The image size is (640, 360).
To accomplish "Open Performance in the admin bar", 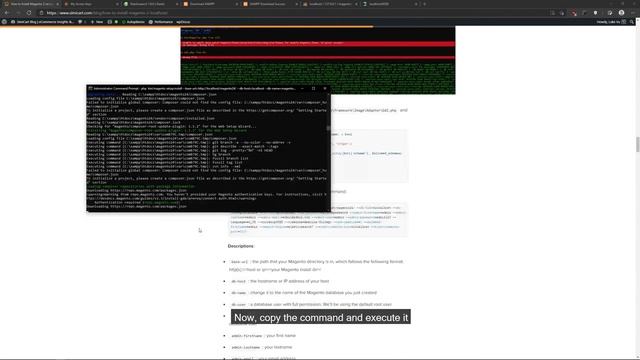I will [x=161, y=22].
